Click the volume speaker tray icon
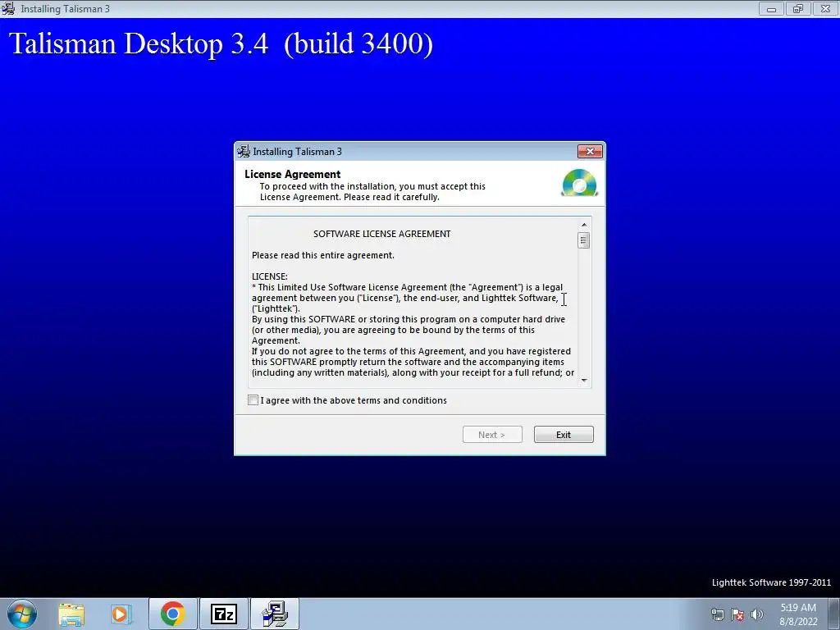 (x=756, y=614)
